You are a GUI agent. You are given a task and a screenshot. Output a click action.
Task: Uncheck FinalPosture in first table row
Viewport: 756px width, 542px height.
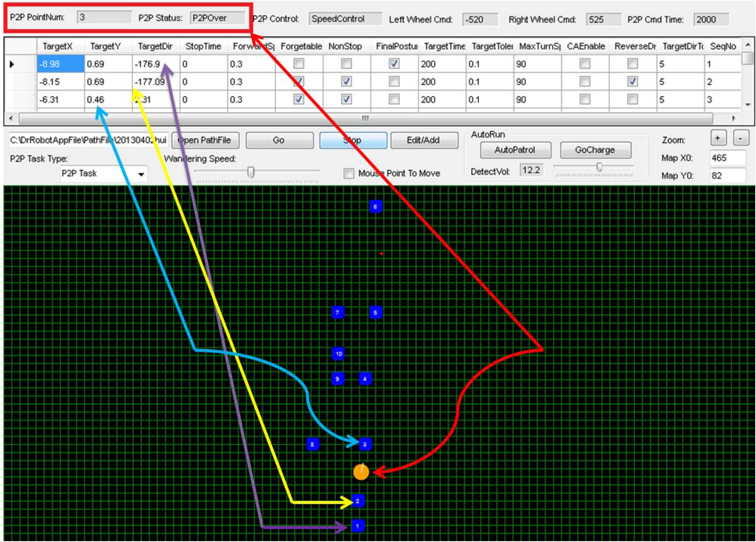click(394, 64)
